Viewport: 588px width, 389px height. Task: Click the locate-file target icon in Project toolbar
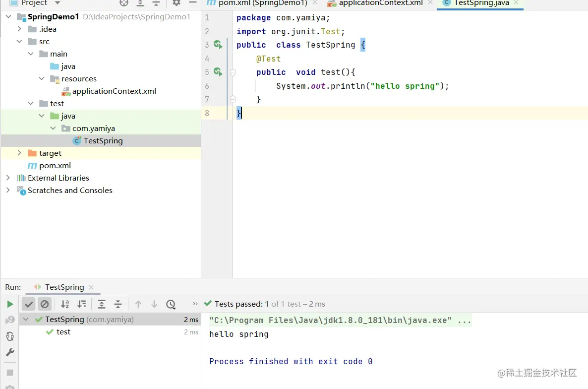pyautogui.click(x=124, y=3)
